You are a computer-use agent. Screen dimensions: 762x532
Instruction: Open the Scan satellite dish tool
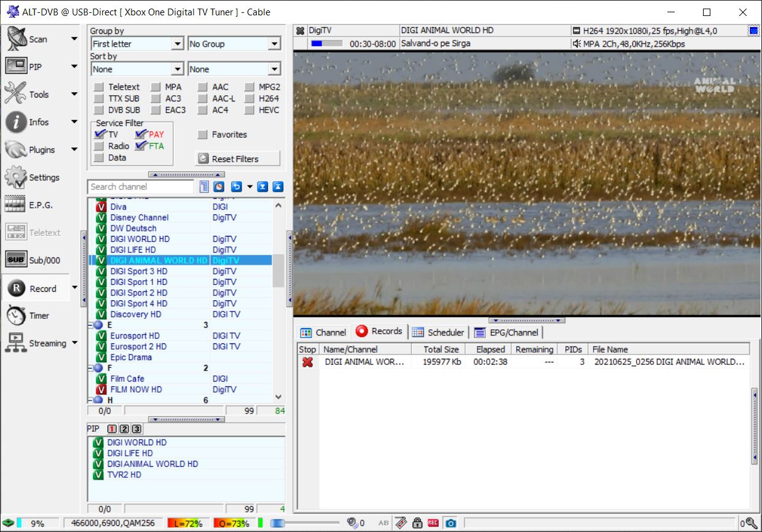click(16, 39)
